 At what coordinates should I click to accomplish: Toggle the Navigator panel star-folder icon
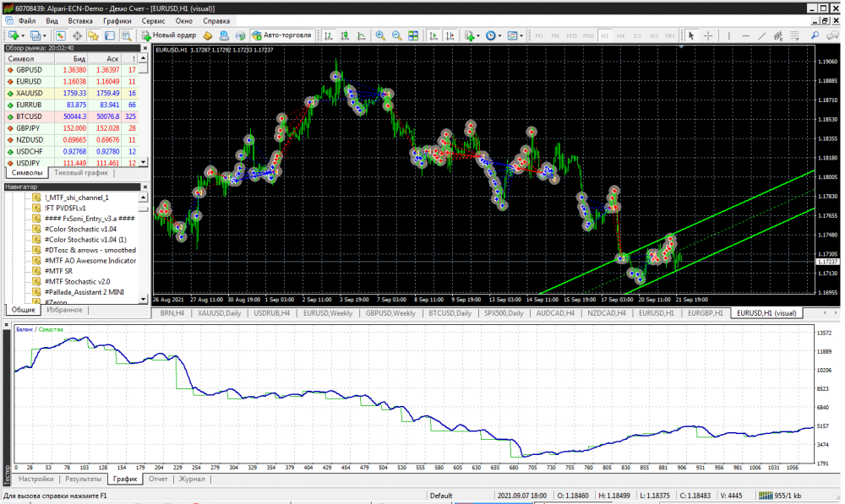(x=93, y=35)
